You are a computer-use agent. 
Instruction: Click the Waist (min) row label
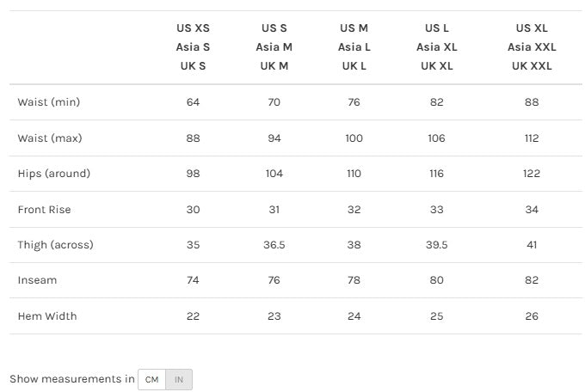tap(49, 102)
